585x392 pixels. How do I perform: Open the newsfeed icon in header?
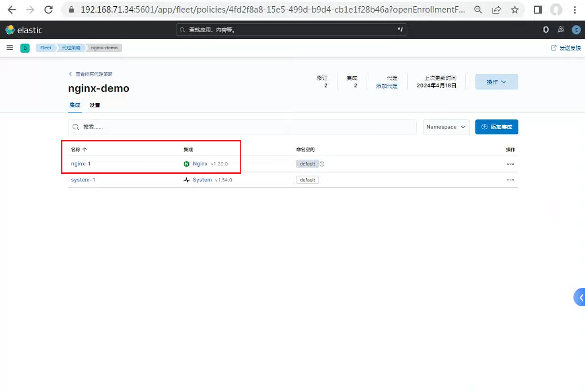click(561, 30)
